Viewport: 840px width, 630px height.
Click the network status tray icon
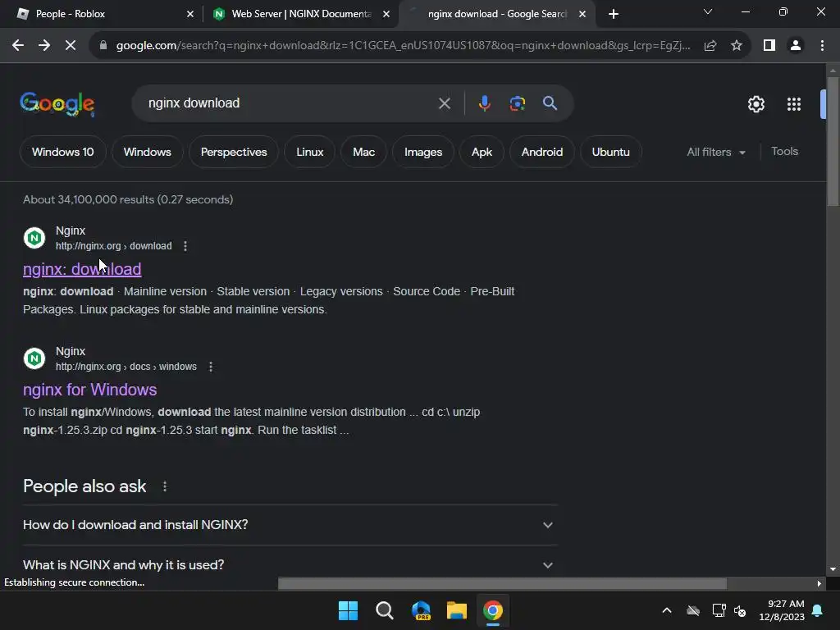pyautogui.click(x=719, y=610)
